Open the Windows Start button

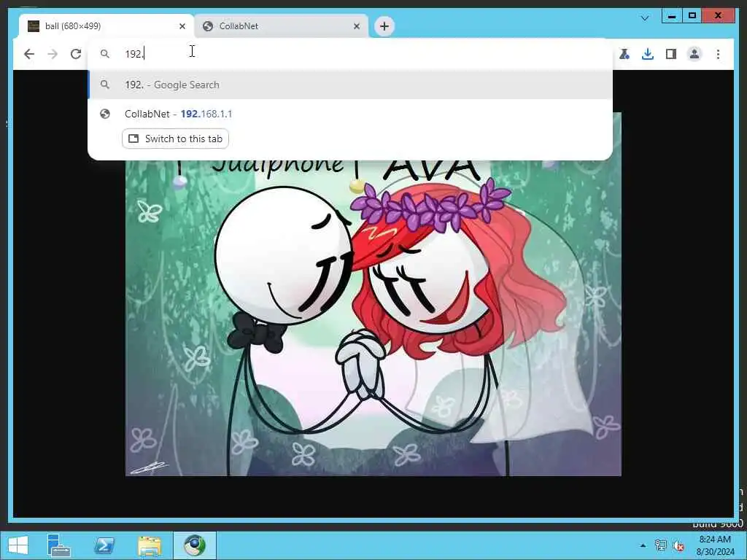coord(18,545)
